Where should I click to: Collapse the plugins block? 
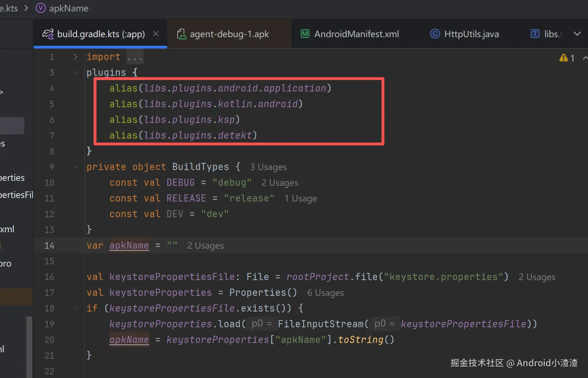[x=75, y=73]
